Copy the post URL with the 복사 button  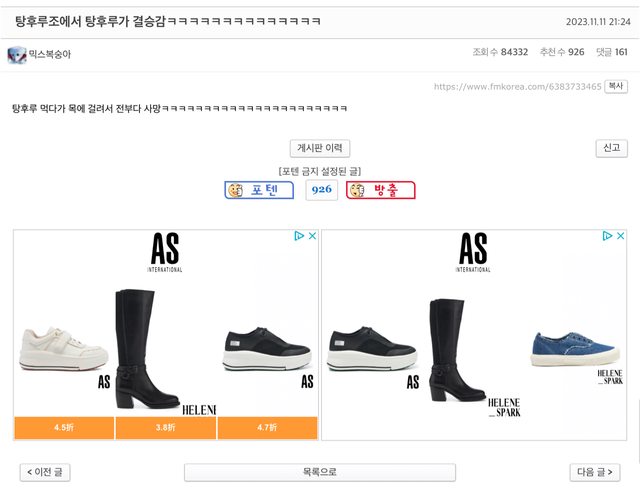click(x=617, y=87)
